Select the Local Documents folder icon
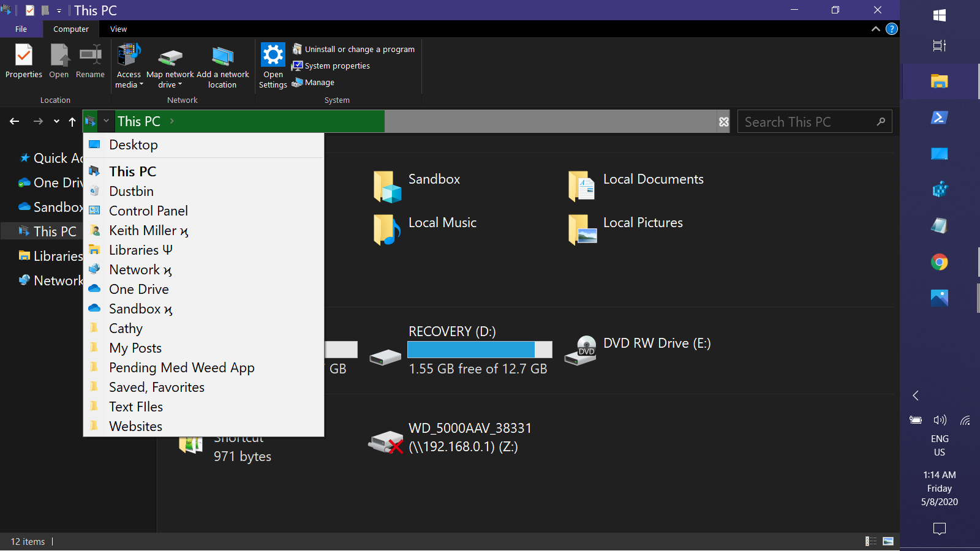The image size is (980, 551). pos(581,186)
